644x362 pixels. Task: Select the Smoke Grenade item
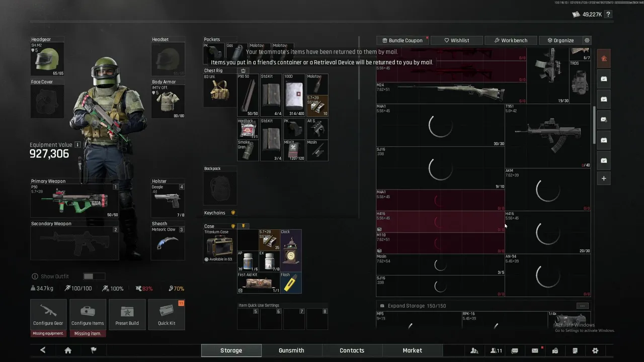tap(248, 150)
